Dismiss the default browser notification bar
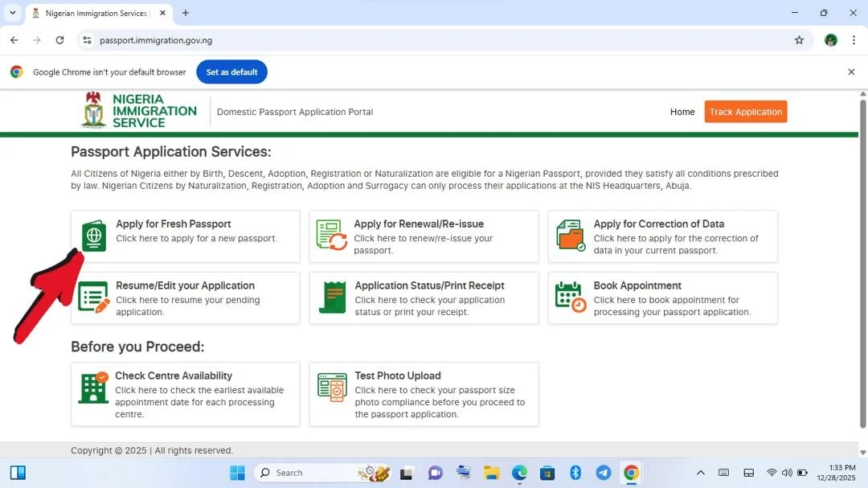 (x=851, y=72)
